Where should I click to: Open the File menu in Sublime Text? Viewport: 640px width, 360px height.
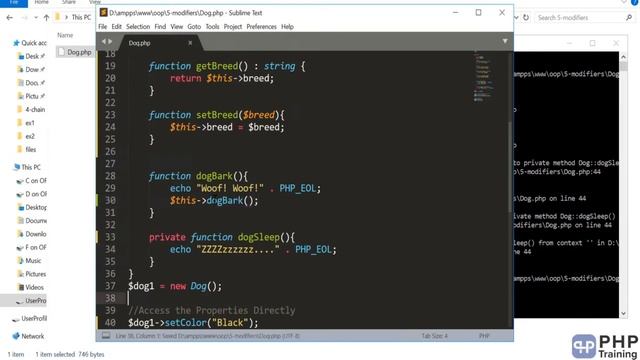click(102, 27)
